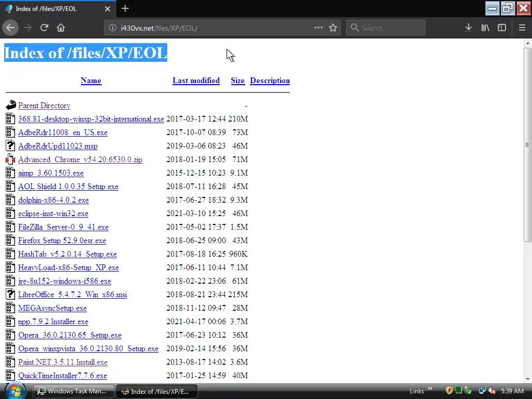Viewport: 532px width, 399px height.
Task: Download npp.7.9.2.Installer.exe
Action: (54, 322)
